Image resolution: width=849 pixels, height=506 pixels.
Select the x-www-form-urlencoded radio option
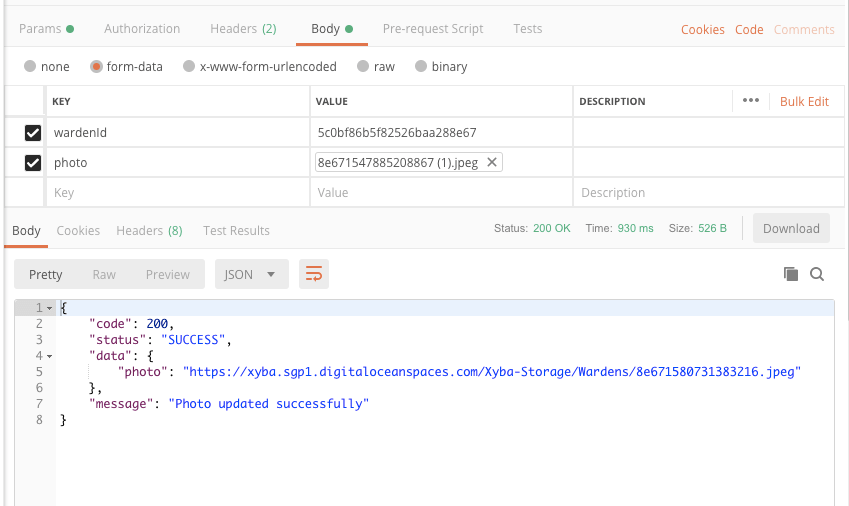[x=189, y=67]
